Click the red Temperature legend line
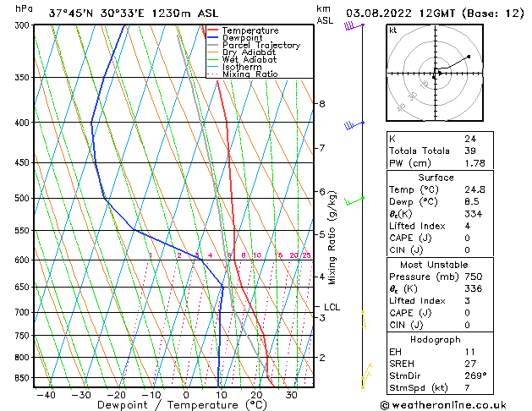This screenshot has width=532, height=411. click(213, 30)
